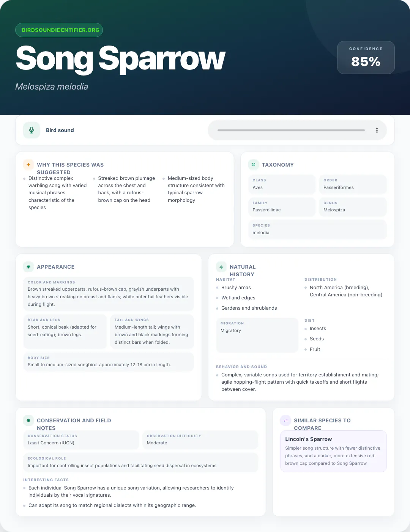Click the microphone icon beside Bird sound
This screenshot has height=532, width=410.
coord(32,130)
